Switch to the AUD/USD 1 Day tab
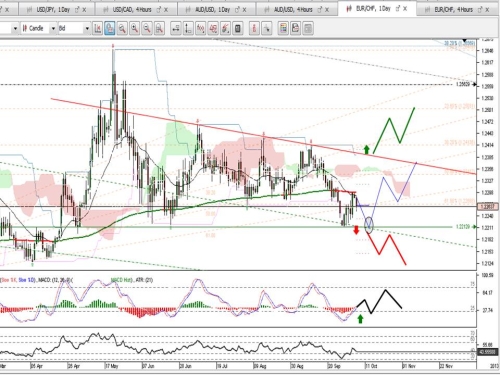The image size is (500, 375). point(213,10)
